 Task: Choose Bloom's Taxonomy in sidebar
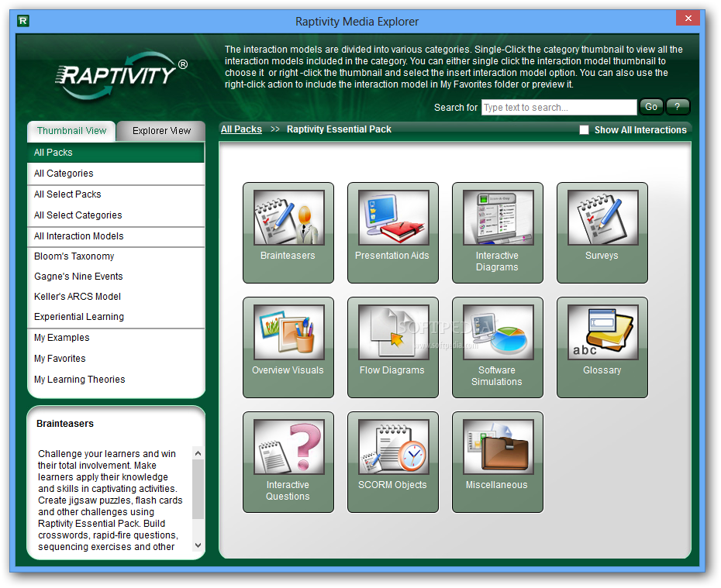pyautogui.click(x=116, y=256)
